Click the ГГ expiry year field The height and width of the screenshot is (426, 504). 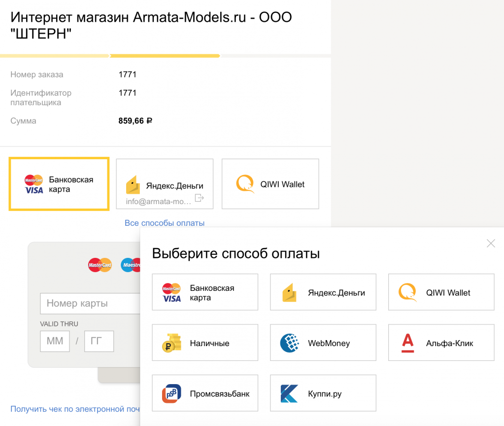(x=99, y=341)
